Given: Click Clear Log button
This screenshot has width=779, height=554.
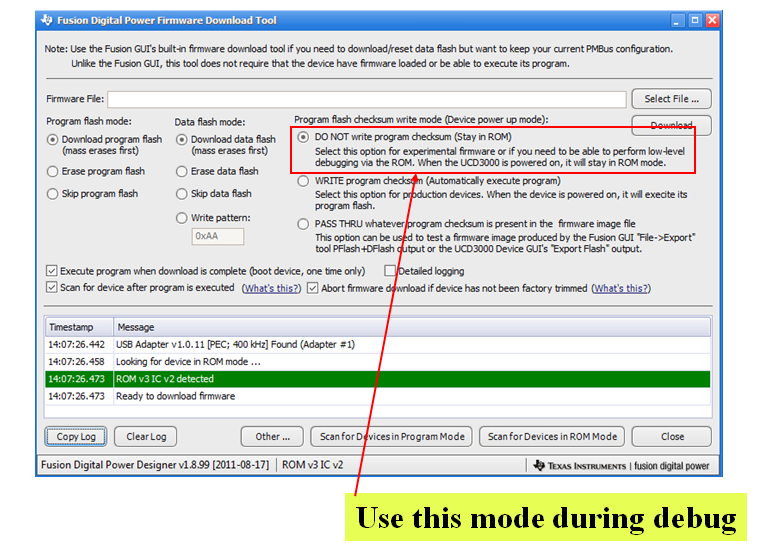Looking at the screenshot, I should coord(146,437).
